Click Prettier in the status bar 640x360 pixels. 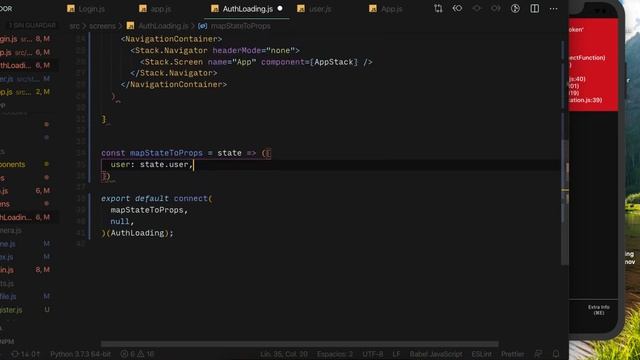coord(513,354)
